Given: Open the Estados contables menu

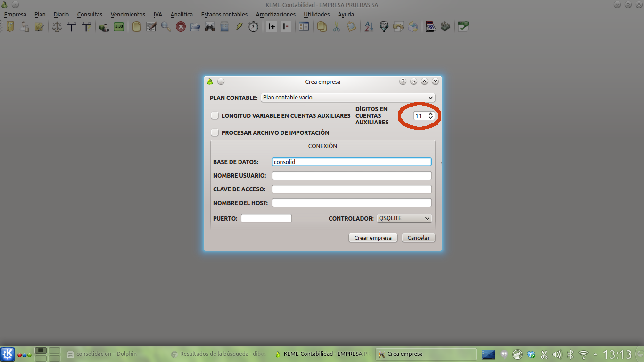Looking at the screenshot, I should 223,15.
